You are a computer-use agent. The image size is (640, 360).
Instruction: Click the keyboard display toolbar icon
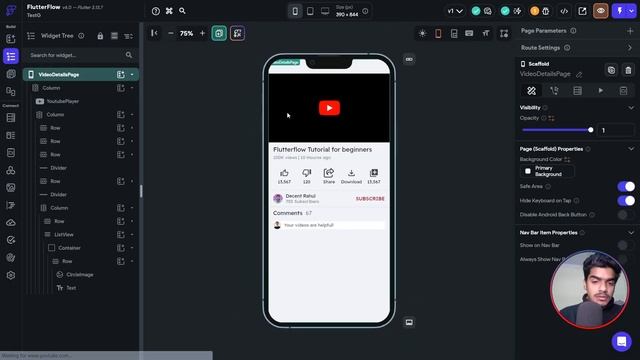coord(469,33)
